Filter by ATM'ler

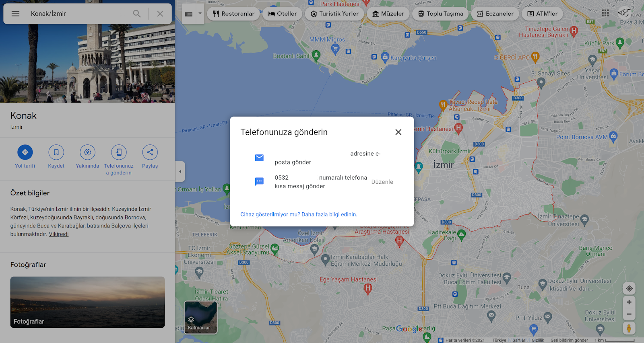point(542,14)
